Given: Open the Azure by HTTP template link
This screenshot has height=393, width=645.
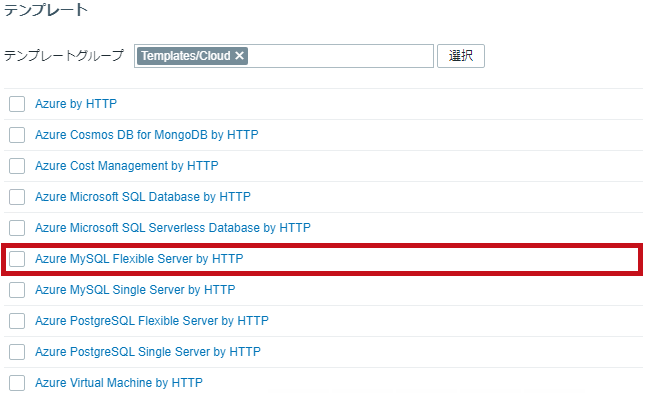Looking at the screenshot, I should click(x=76, y=104).
